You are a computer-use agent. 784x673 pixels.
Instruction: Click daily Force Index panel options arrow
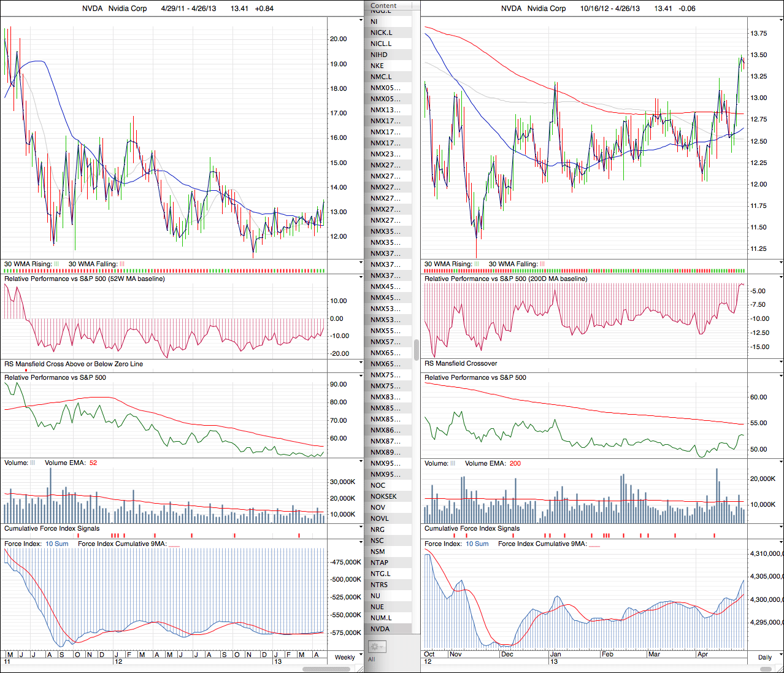click(780, 544)
